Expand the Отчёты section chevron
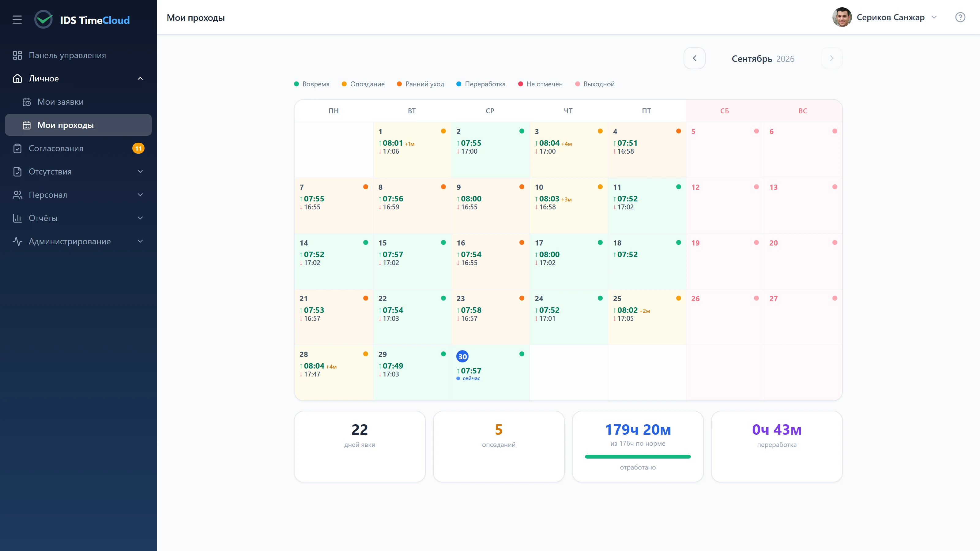The image size is (980, 551). pyautogui.click(x=140, y=218)
